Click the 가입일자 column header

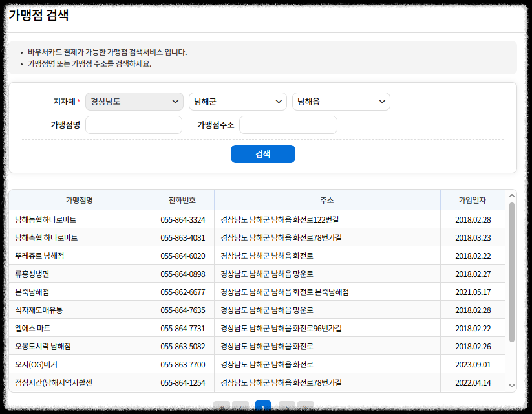click(473, 200)
